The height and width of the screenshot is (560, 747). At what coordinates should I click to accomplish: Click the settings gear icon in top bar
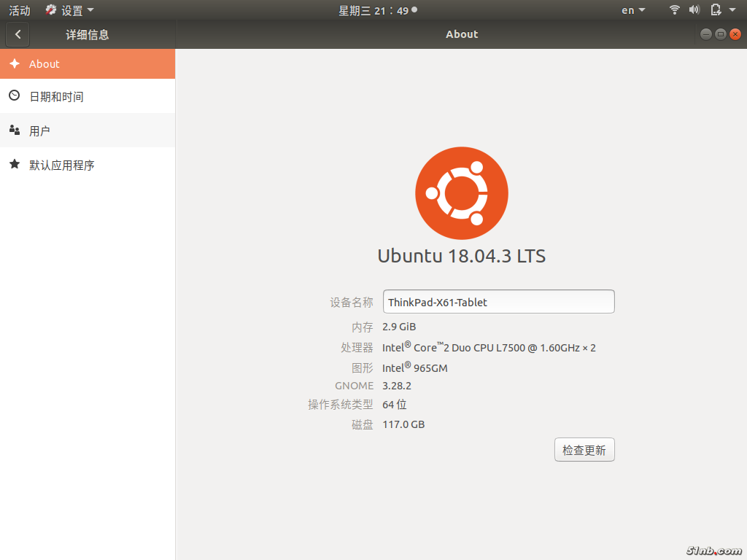(x=51, y=10)
